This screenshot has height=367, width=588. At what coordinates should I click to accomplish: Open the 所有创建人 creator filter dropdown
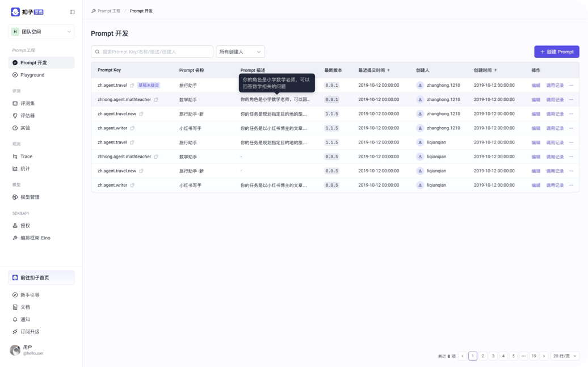click(x=241, y=52)
